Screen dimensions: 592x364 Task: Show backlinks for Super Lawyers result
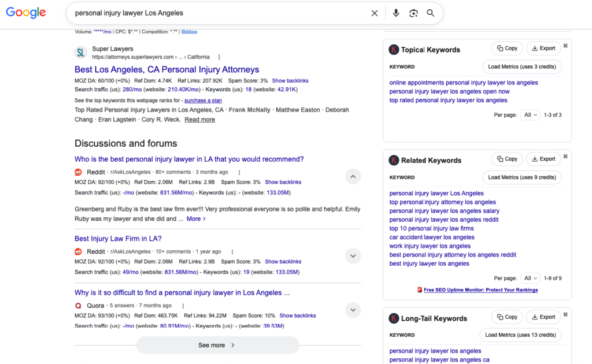click(290, 81)
